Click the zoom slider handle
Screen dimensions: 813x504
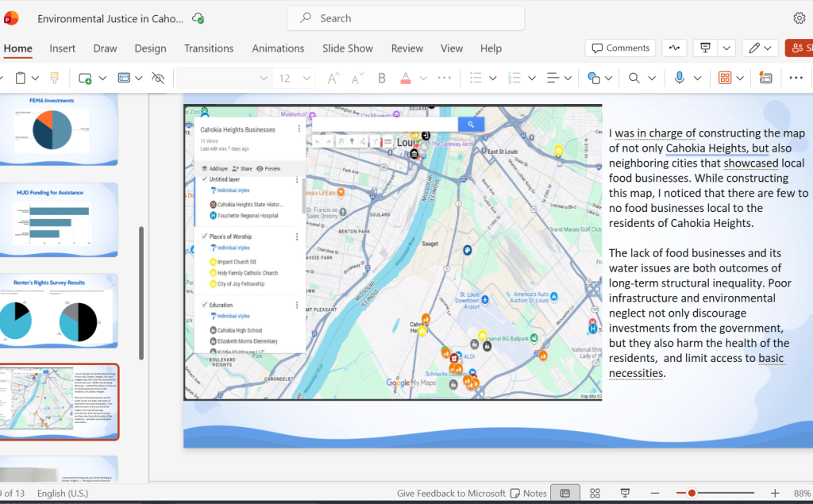[692, 493]
